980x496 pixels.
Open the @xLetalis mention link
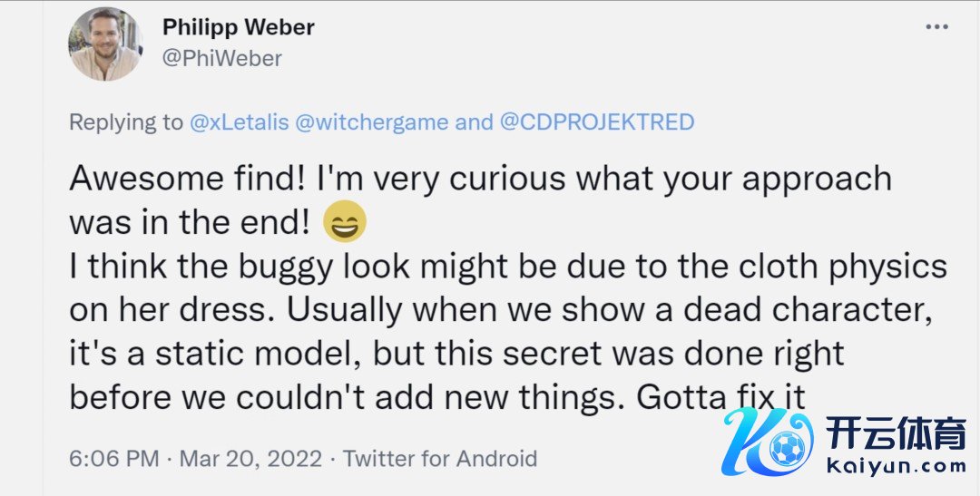point(241,122)
